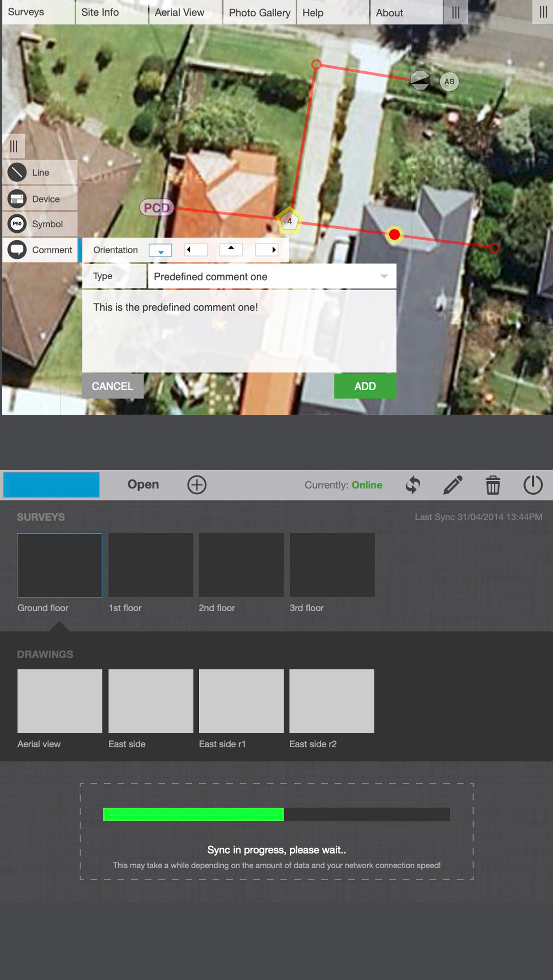553x980 pixels.
Task: Click the sync refresh arrows icon
Action: coord(413,485)
